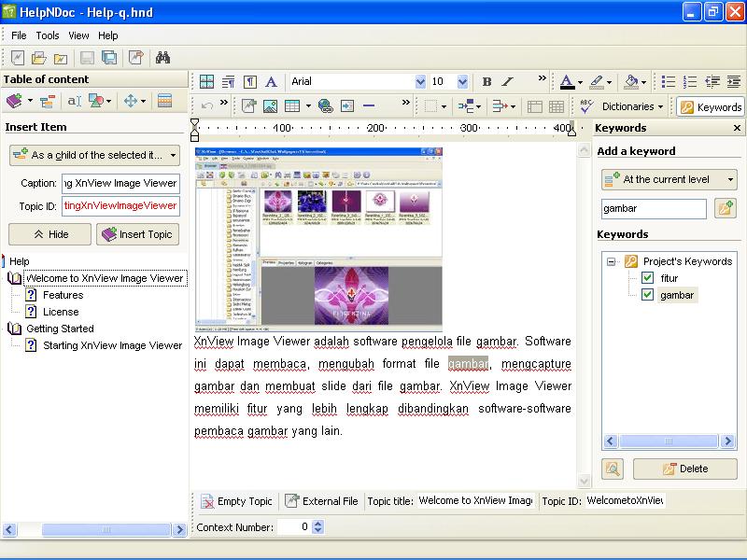747x560 pixels.
Task: Click the New project icon
Action: pos(18,58)
